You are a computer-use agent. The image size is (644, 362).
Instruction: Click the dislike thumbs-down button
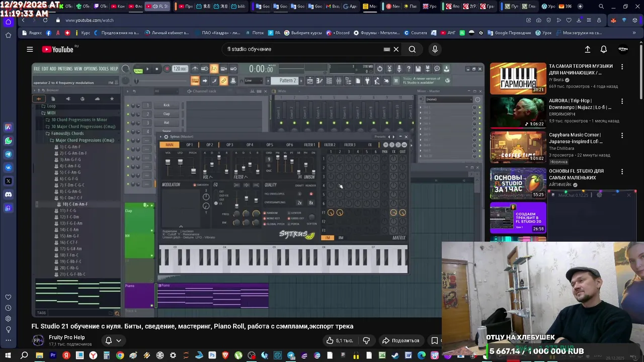pyautogui.click(x=366, y=340)
